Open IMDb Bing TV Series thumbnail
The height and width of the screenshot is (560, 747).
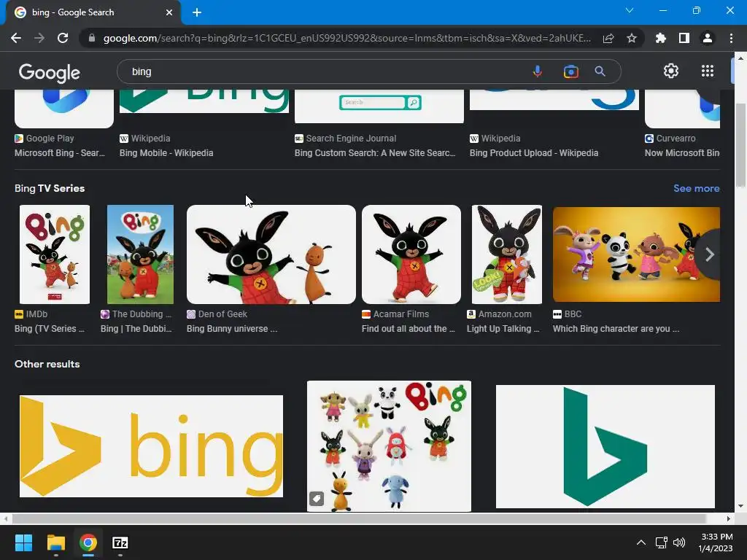tap(54, 254)
